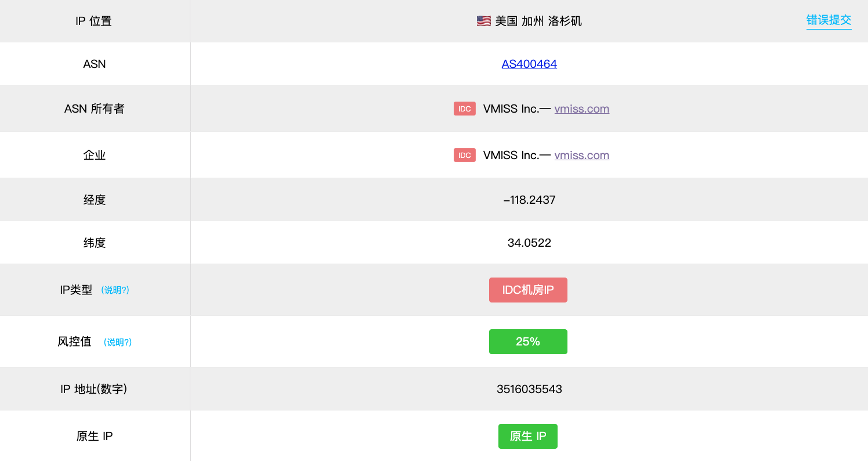Screen dimensions: 868x461
Task: Open the AS400464 ASN link
Action: 529,64
